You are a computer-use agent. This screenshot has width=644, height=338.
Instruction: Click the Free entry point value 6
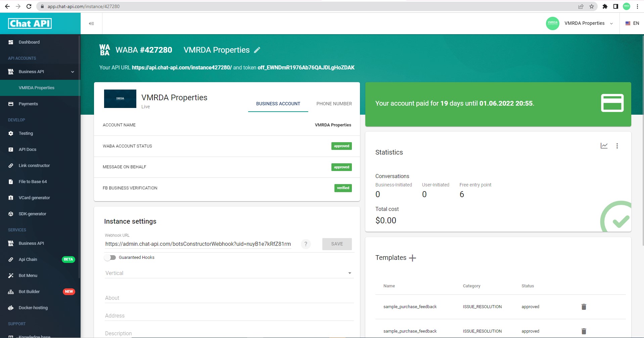462,194
